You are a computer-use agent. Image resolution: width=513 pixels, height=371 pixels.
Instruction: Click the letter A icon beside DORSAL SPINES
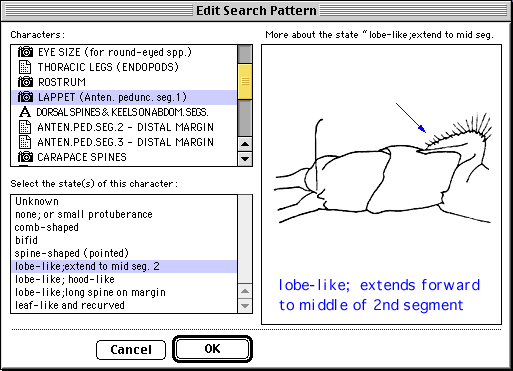tap(25, 112)
